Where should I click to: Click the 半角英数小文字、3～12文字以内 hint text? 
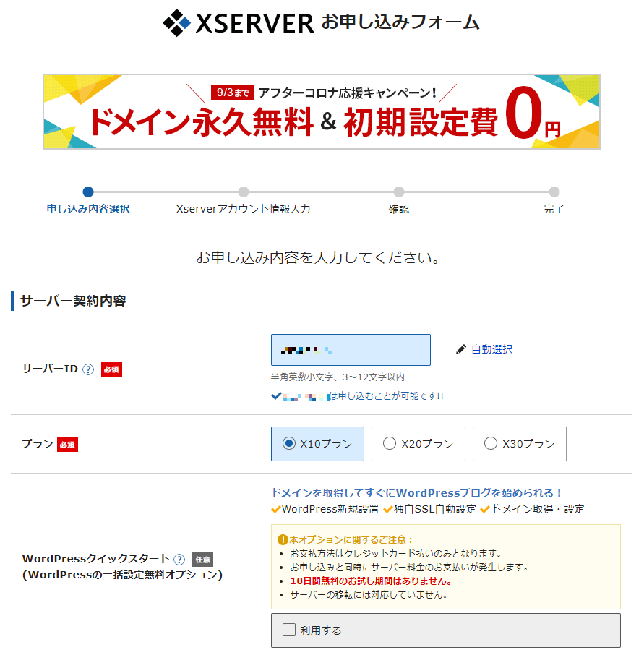click(338, 377)
